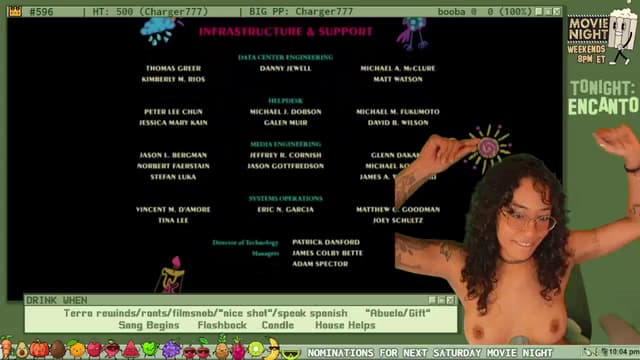
Task: Click the "Flashback" drink rule
Action: pyautogui.click(x=222, y=325)
